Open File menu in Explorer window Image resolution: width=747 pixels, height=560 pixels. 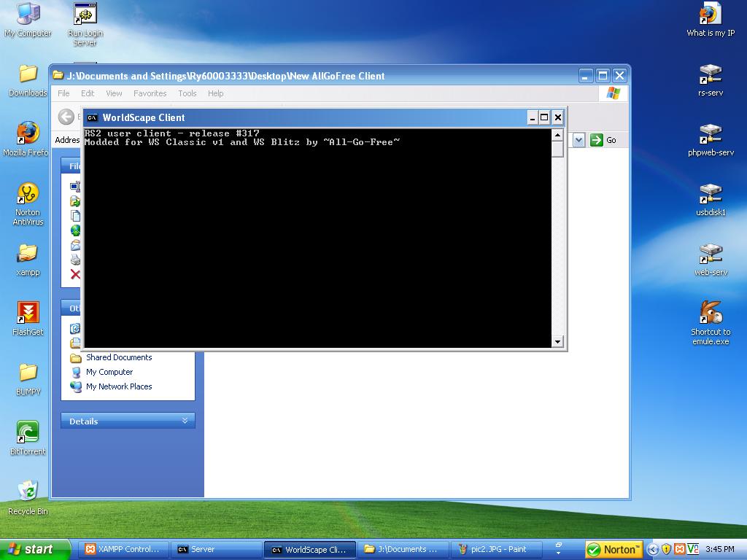tap(63, 93)
